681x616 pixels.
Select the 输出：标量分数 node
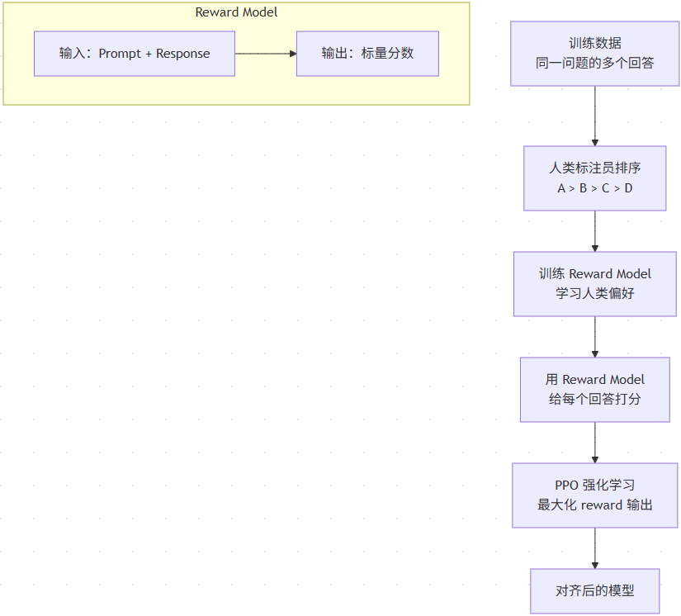coord(367,54)
